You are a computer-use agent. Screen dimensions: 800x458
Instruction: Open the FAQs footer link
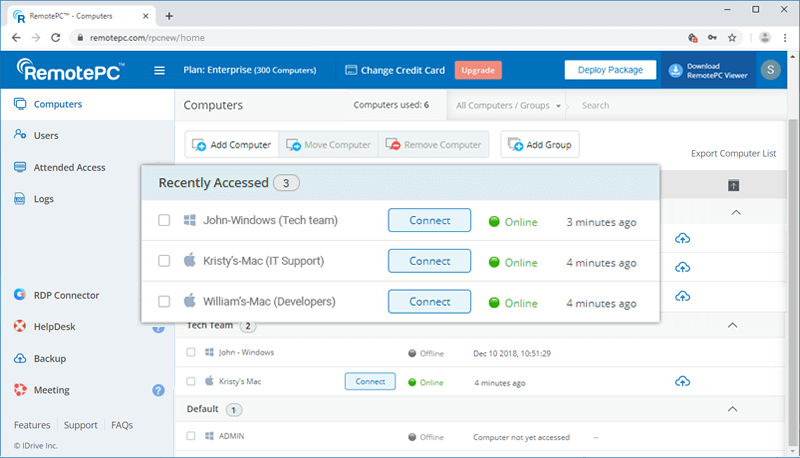[122, 425]
